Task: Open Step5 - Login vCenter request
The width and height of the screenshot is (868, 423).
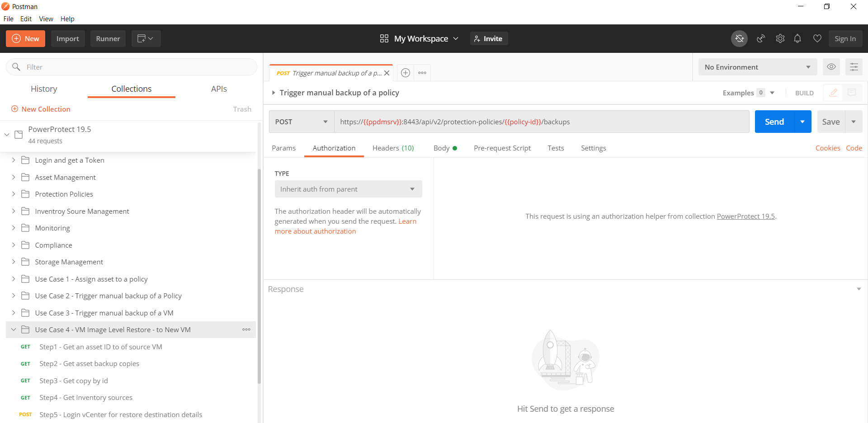Action: (120, 414)
